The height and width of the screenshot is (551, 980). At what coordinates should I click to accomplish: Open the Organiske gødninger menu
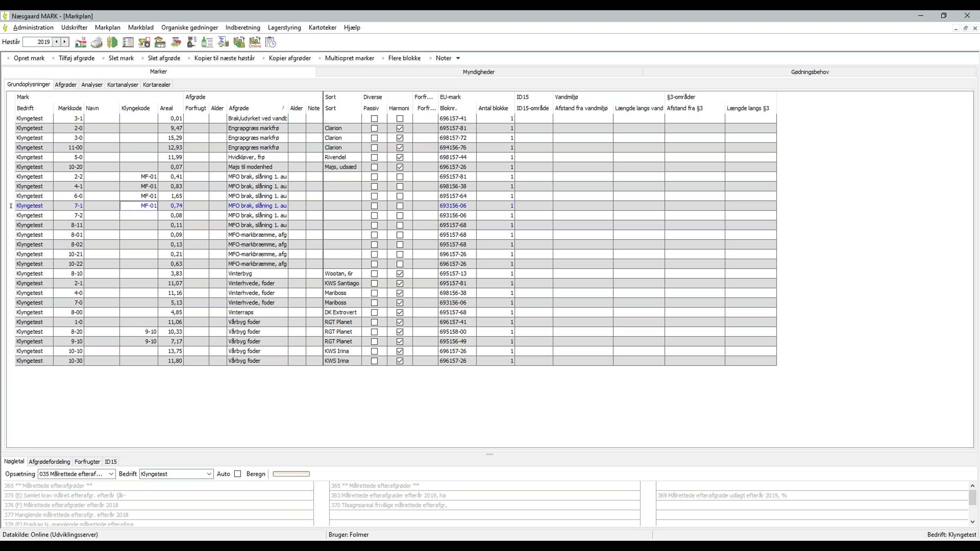(x=189, y=28)
